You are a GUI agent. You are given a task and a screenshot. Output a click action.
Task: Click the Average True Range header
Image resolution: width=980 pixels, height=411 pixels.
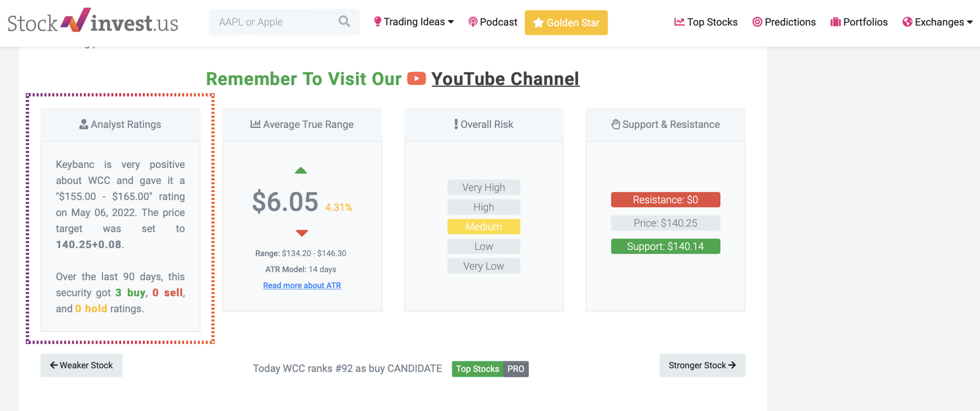click(302, 124)
